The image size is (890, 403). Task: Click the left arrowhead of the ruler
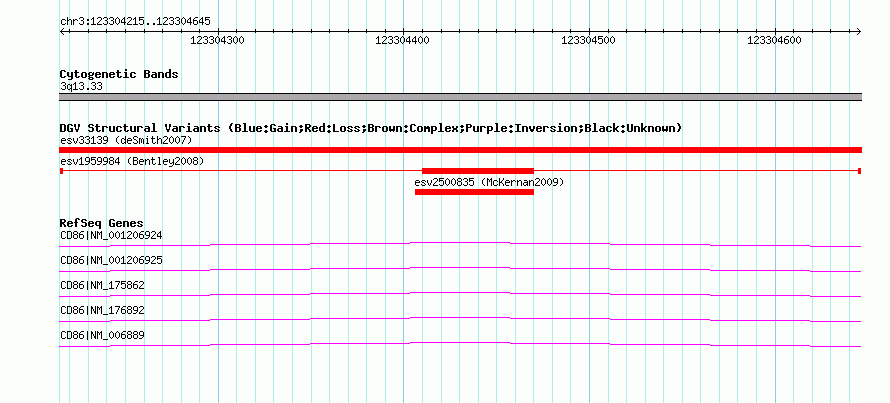pyautogui.click(x=62, y=31)
